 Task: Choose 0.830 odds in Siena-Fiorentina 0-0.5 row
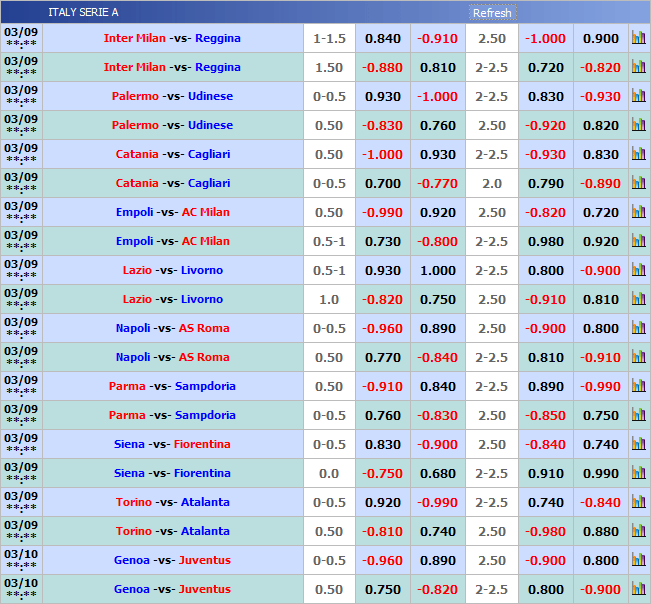(383, 445)
